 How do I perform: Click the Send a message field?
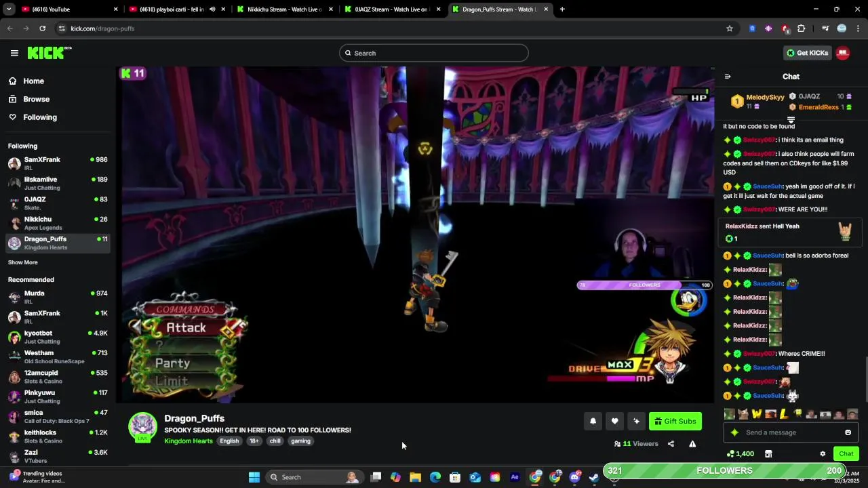coord(790,432)
